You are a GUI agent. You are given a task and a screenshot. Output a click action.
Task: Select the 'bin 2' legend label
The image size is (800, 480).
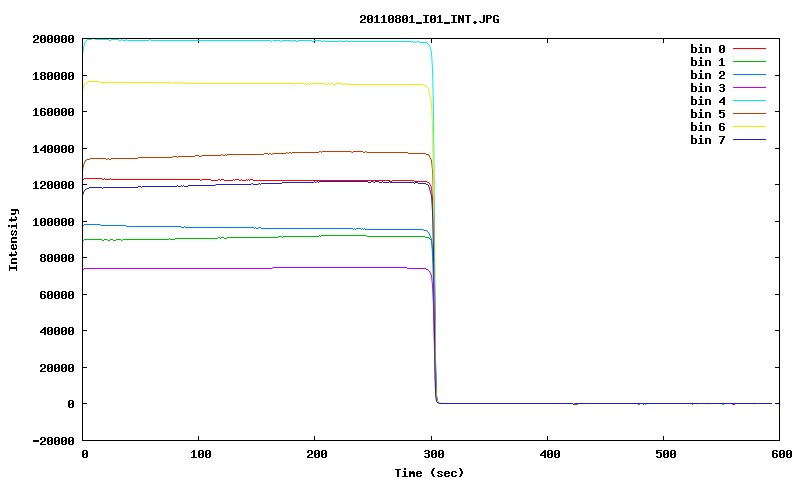(708, 75)
